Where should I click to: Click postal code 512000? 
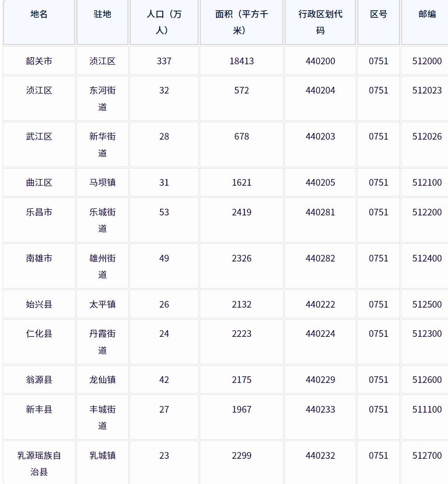pos(427,61)
